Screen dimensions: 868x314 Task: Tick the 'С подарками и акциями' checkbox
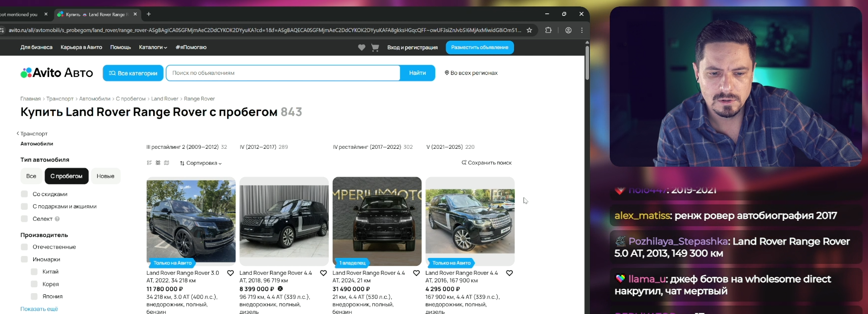pyautogui.click(x=24, y=206)
